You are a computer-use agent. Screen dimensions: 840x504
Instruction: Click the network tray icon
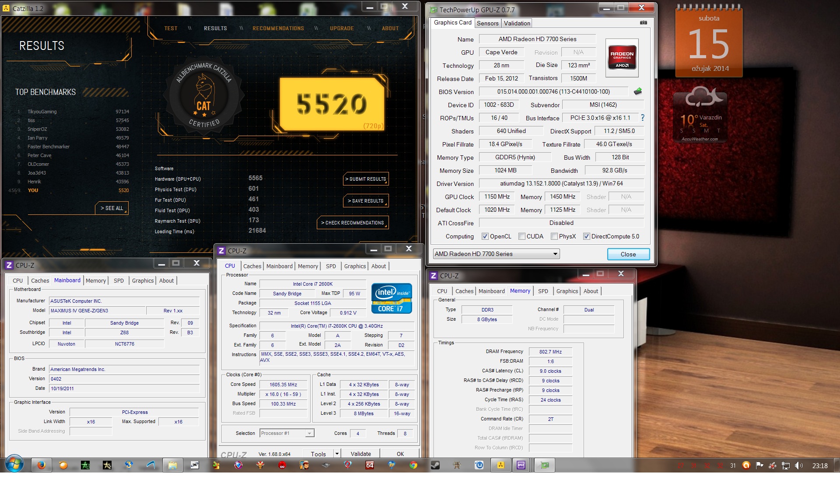[x=786, y=465]
